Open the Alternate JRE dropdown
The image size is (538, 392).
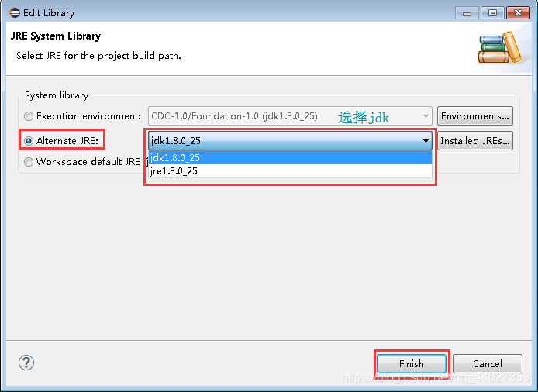click(x=290, y=141)
